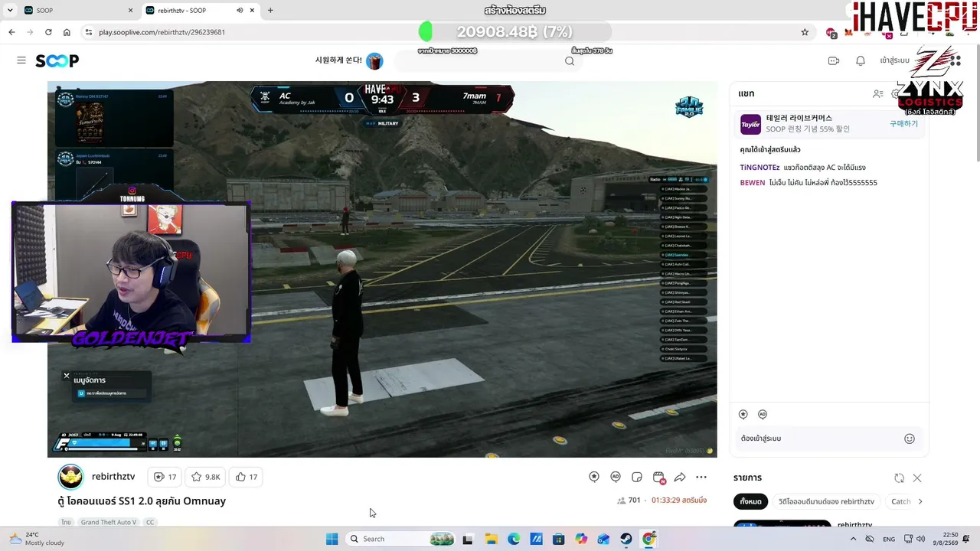Click the chat emoji smiley icon
Image resolution: width=980 pixels, height=551 pixels.
point(910,439)
